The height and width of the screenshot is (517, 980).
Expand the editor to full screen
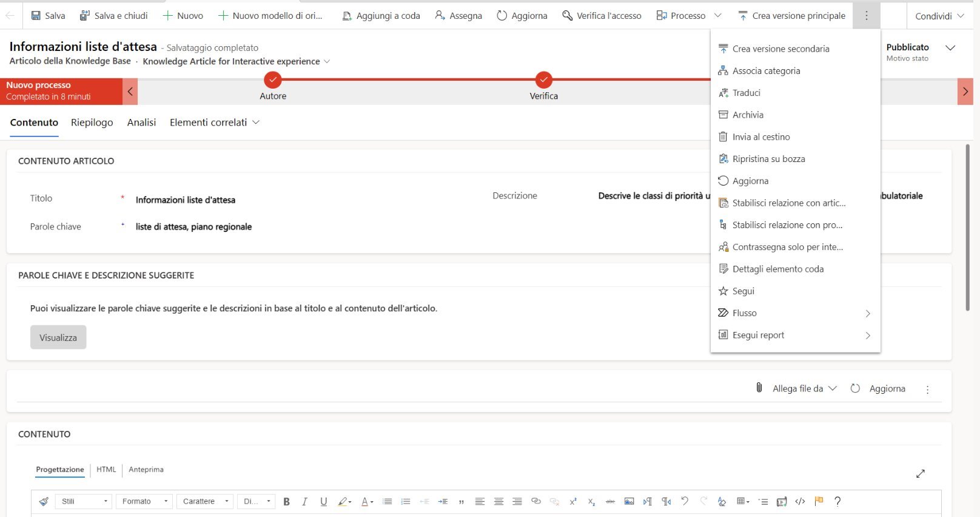click(921, 473)
